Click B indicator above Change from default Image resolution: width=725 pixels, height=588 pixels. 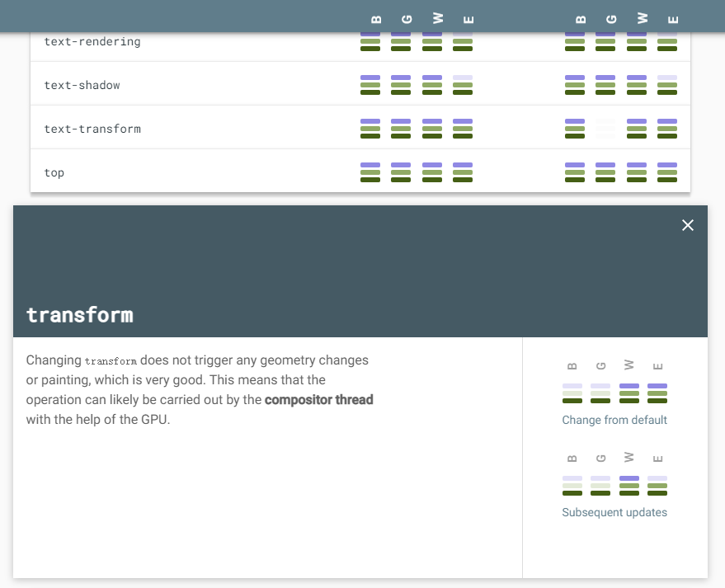click(x=572, y=393)
